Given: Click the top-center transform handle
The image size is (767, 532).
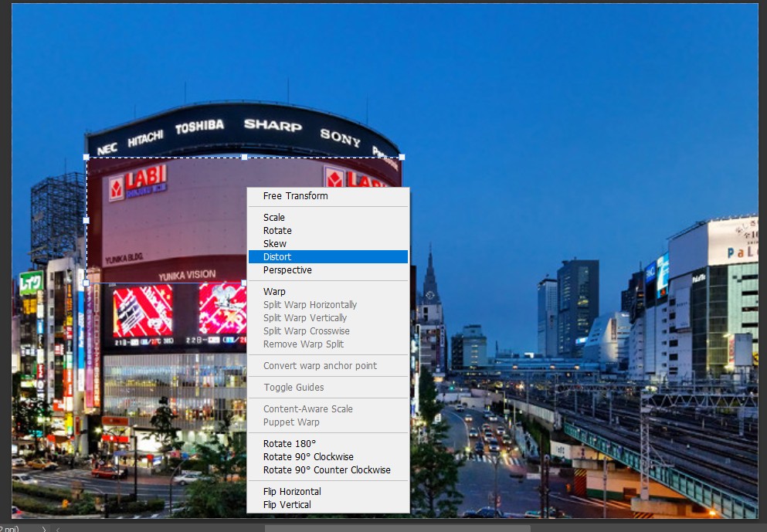Looking at the screenshot, I should (245, 157).
